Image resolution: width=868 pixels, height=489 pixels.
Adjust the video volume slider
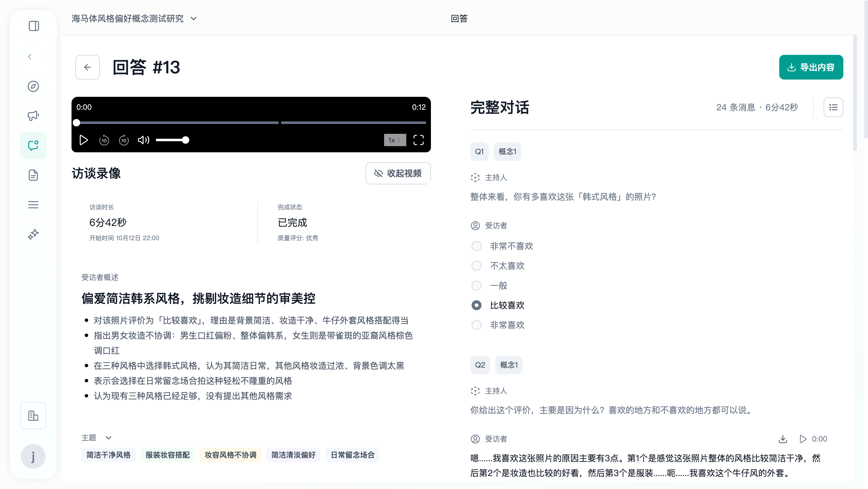coord(172,140)
